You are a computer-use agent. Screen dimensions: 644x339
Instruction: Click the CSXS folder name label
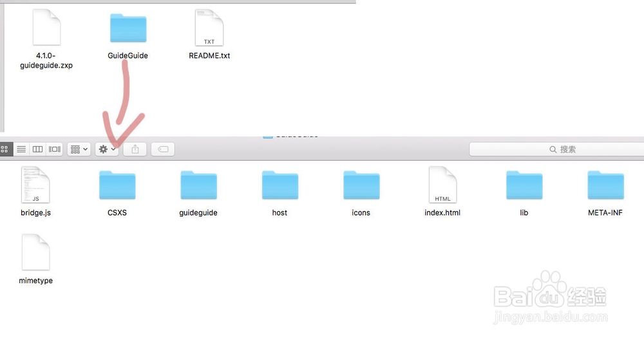117,212
